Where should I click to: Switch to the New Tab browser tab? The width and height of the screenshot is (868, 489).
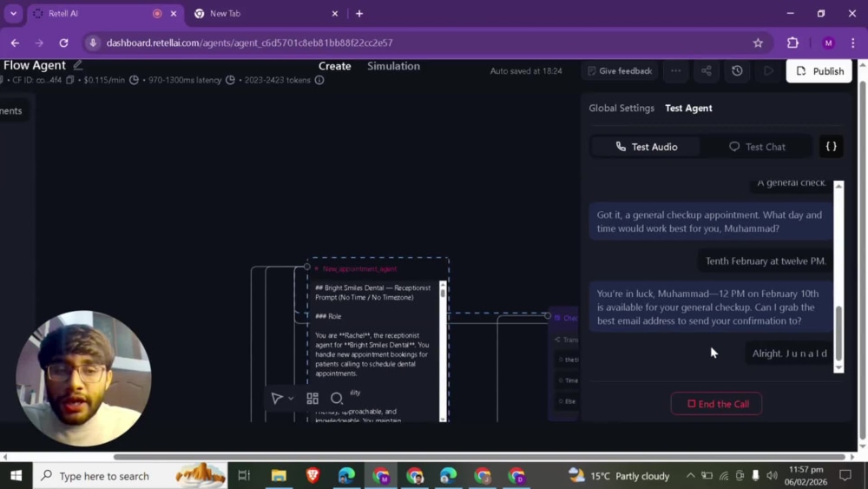click(266, 13)
